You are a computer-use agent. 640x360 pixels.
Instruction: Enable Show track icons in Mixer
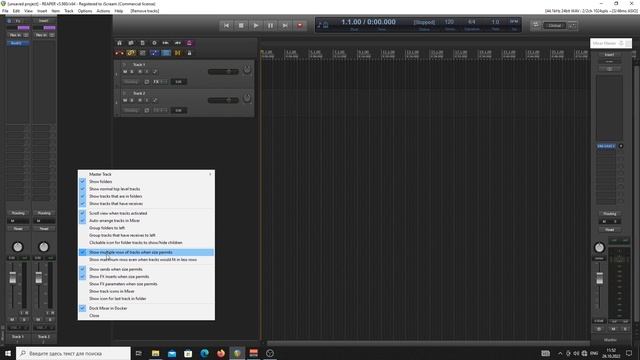(146, 291)
